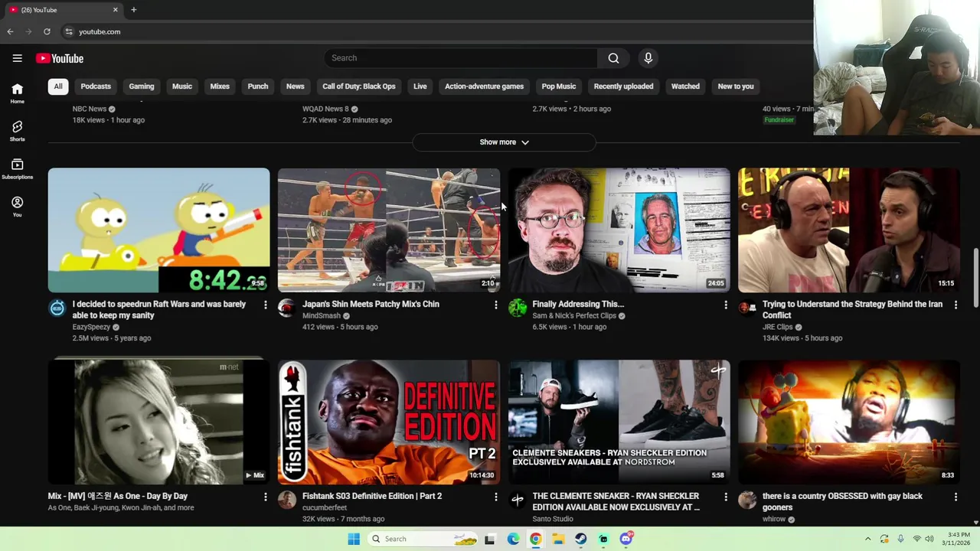Play the Clemente sneakers thumbnail
This screenshot has width=980, height=551.
point(619,422)
